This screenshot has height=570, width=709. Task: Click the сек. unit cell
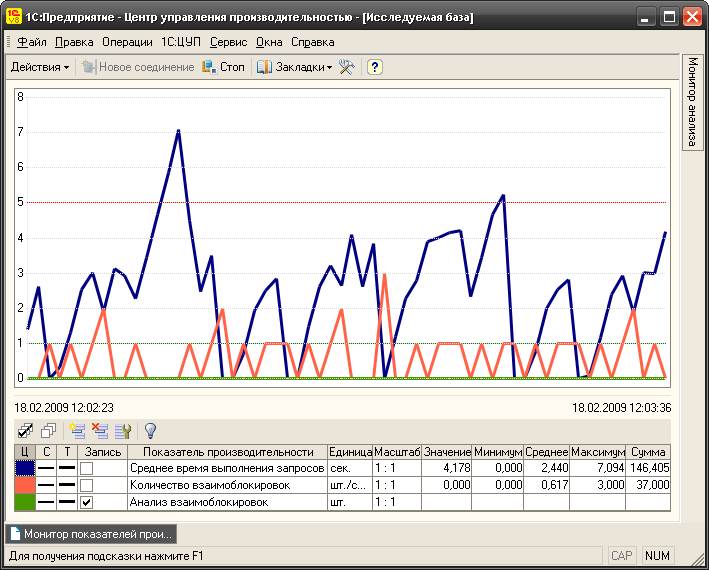(x=350, y=468)
